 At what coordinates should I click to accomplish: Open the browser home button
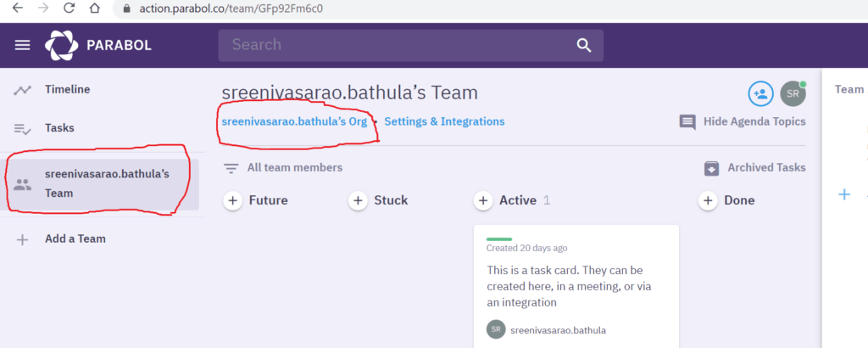coord(95,8)
